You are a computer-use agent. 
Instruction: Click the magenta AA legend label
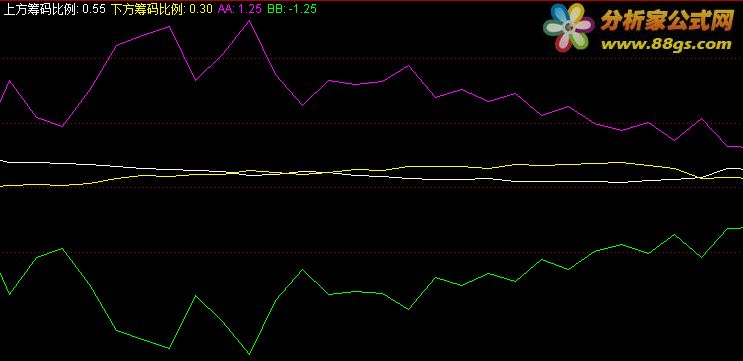coord(225,9)
